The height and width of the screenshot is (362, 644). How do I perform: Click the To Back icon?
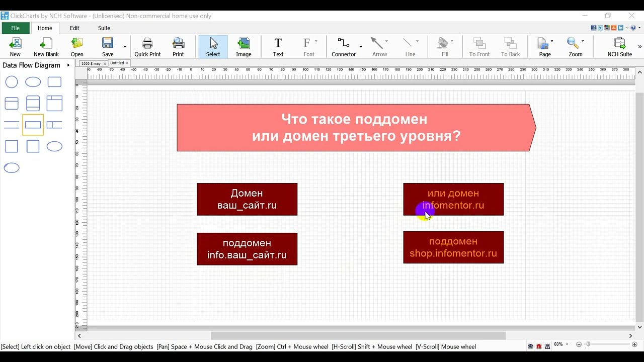coord(511,44)
